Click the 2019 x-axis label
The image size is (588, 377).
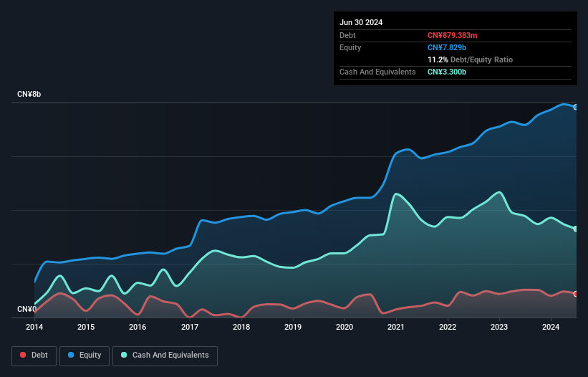click(293, 327)
